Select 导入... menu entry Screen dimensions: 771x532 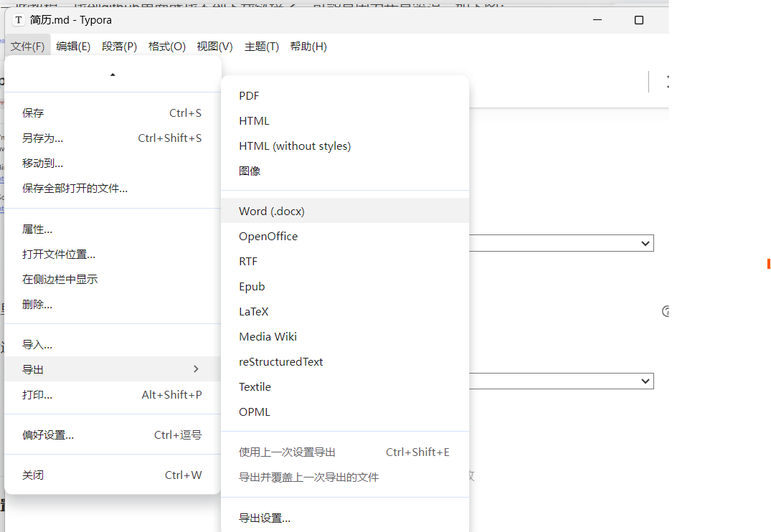point(112,345)
